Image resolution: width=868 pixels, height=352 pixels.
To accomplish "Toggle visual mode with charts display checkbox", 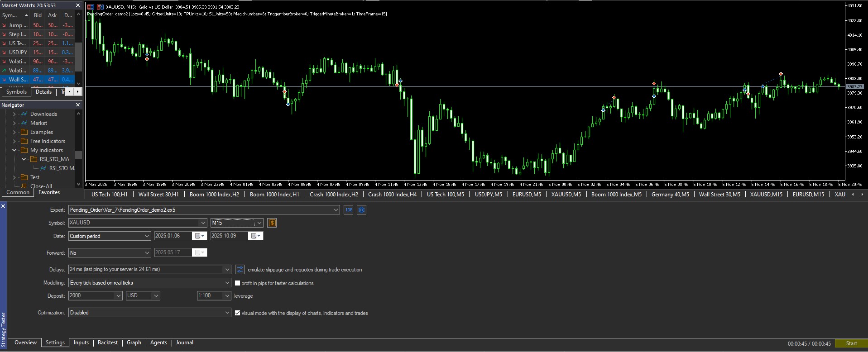I will click(x=237, y=313).
